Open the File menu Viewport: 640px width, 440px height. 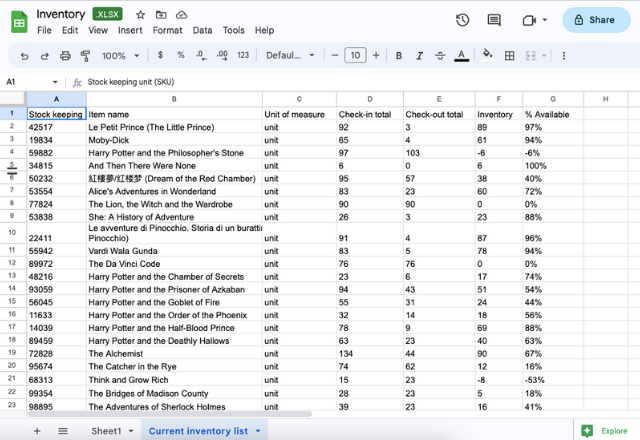[44, 30]
